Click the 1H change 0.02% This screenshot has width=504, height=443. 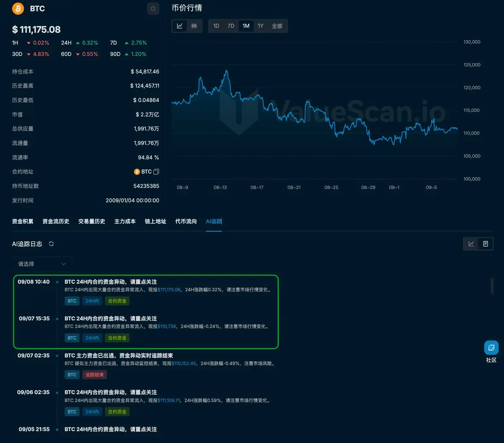[x=41, y=43]
